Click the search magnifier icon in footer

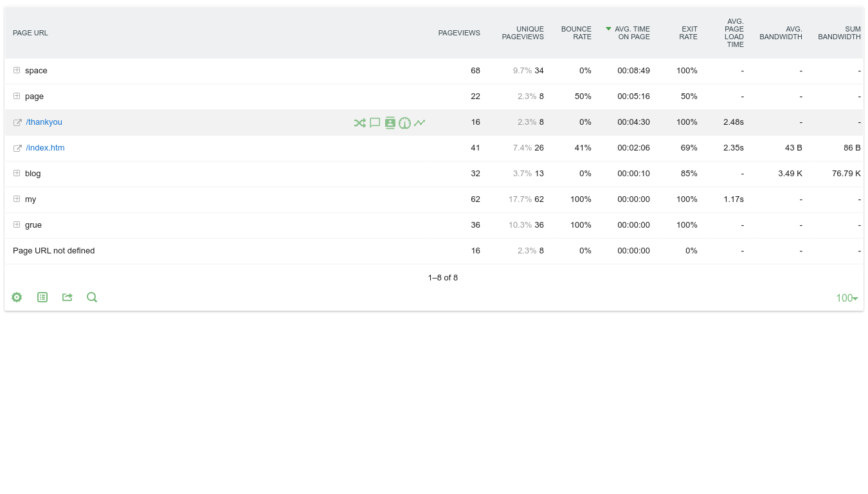tap(92, 297)
